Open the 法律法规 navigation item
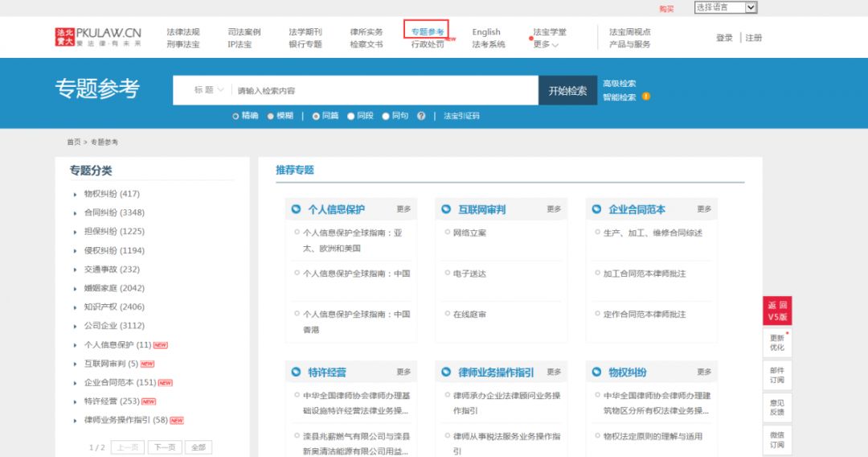868x457 pixels. [182, 32]
